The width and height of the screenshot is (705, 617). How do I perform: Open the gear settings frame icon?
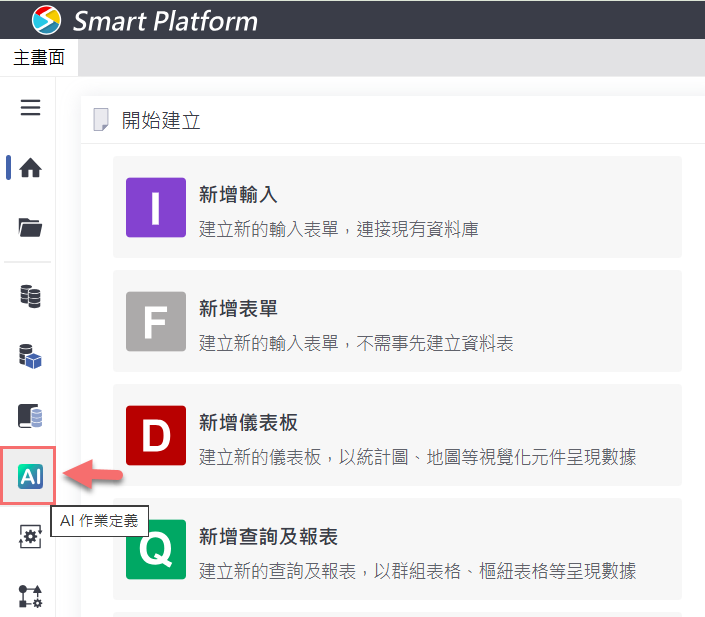(x=30, y=537)
